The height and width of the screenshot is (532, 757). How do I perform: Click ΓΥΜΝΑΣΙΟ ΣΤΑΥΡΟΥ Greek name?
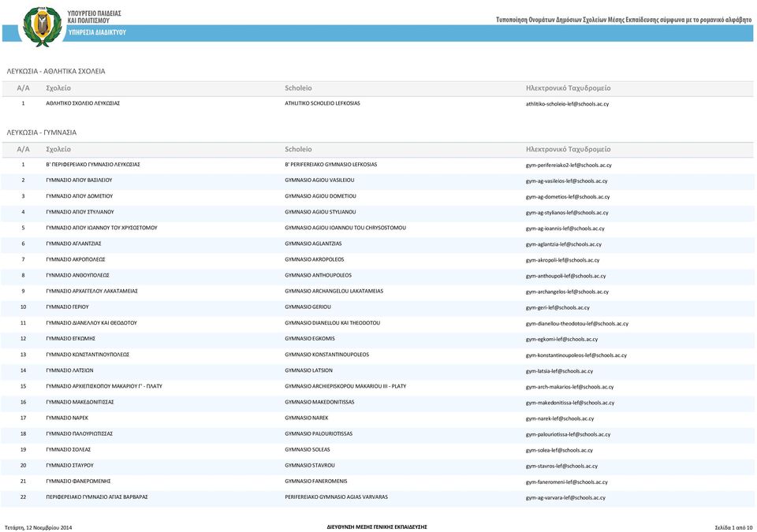69,465
